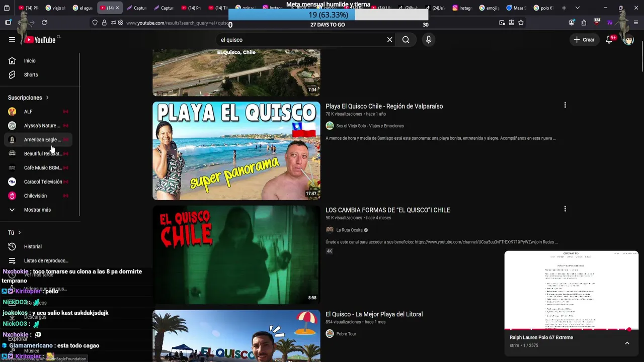Image resolution: width=644 pixels, height=362 pixels.
Task: Open video title Playa El Quisco Chile
Action: 384,106
